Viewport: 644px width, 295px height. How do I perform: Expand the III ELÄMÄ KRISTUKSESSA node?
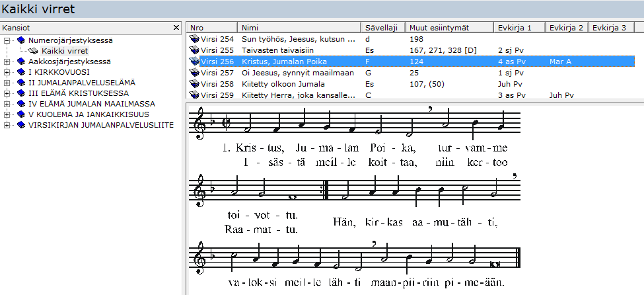click(x=7, y=93)
